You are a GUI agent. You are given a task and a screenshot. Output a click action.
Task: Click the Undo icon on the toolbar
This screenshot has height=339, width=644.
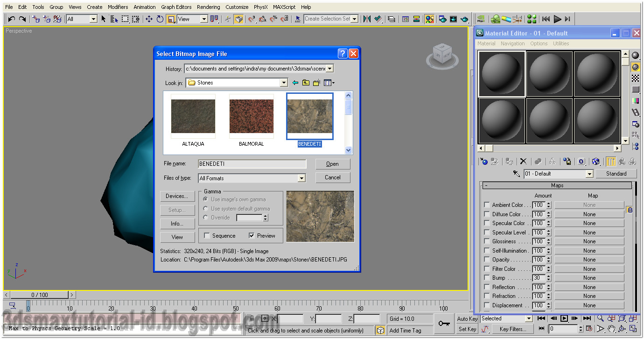pyautogui.click(x=11, y=19)
